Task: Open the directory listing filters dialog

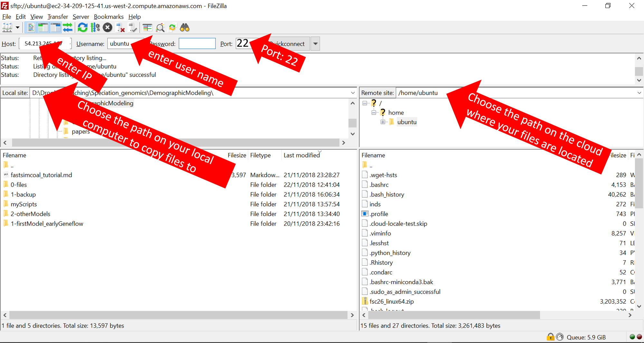Action: tap(147, 28)
